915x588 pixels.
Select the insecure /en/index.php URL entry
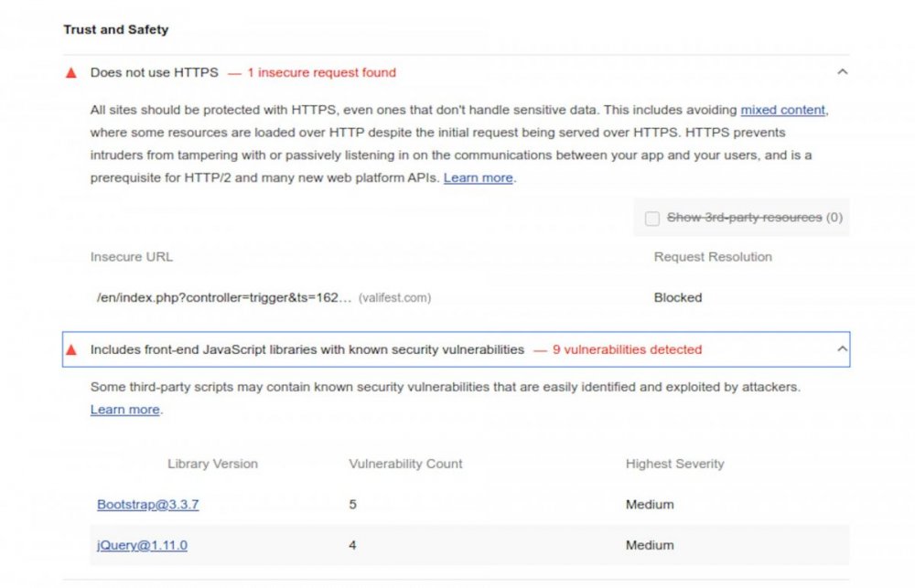224,297
